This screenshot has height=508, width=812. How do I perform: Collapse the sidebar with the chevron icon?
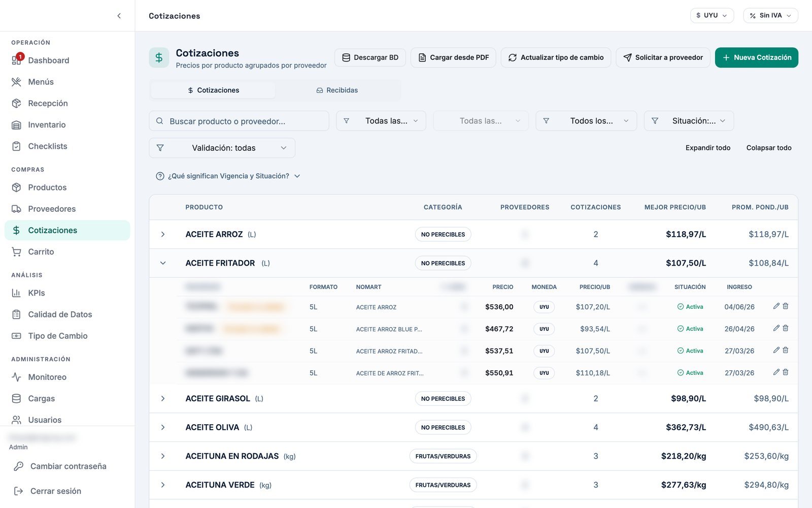click(x=119, y=16)
